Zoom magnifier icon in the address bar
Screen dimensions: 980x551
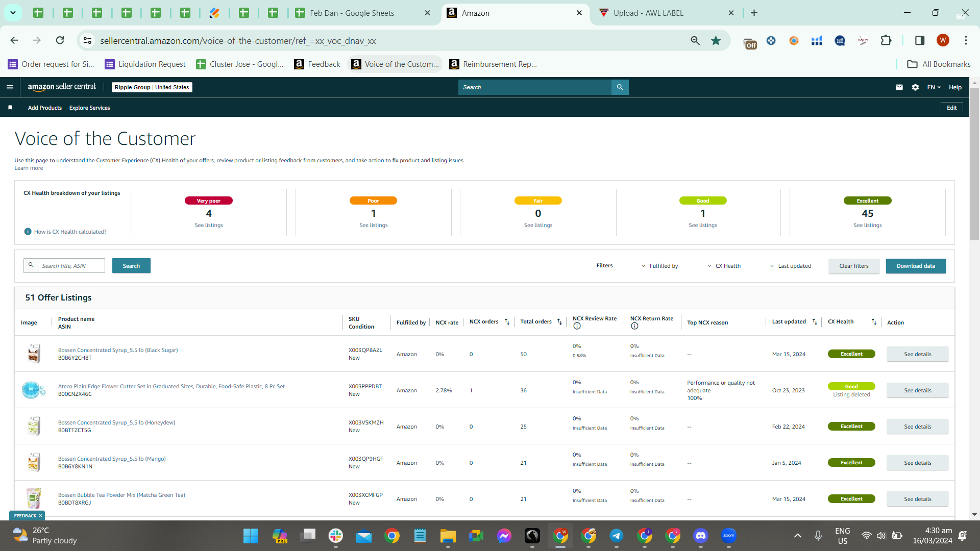[x=695, y=40]
